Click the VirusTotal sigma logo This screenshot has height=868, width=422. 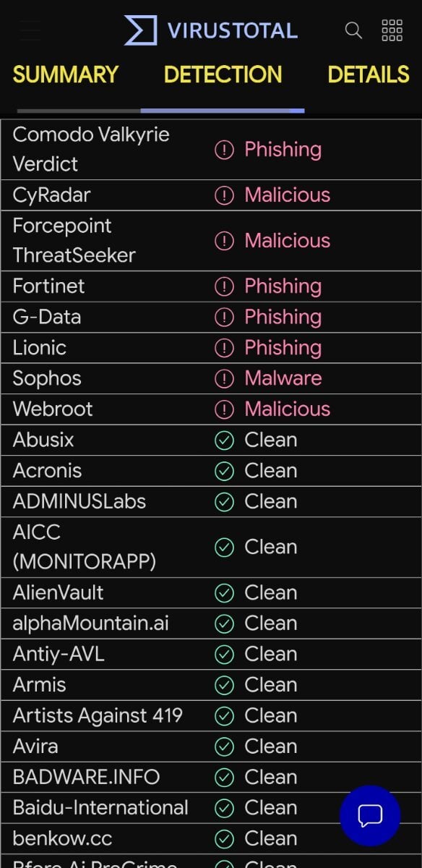click(141, 30)
